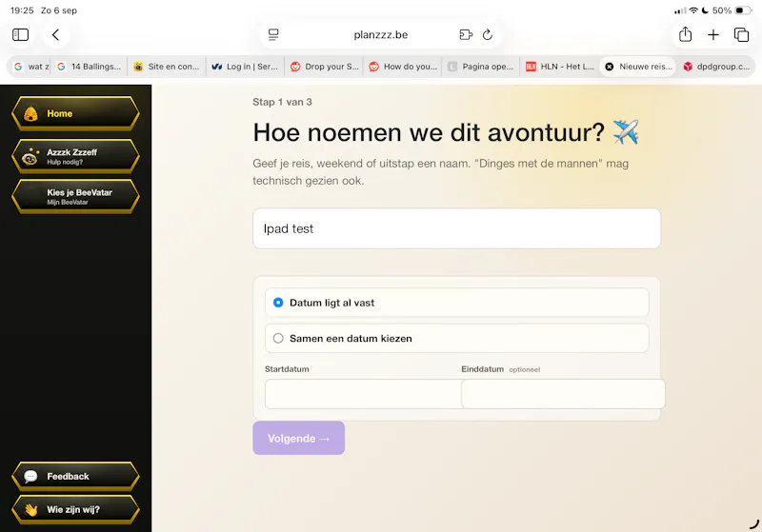Click the Wi-Fi status icon
Image resolution: width=762 pixels, height=532 pixels.
(694, 10)
